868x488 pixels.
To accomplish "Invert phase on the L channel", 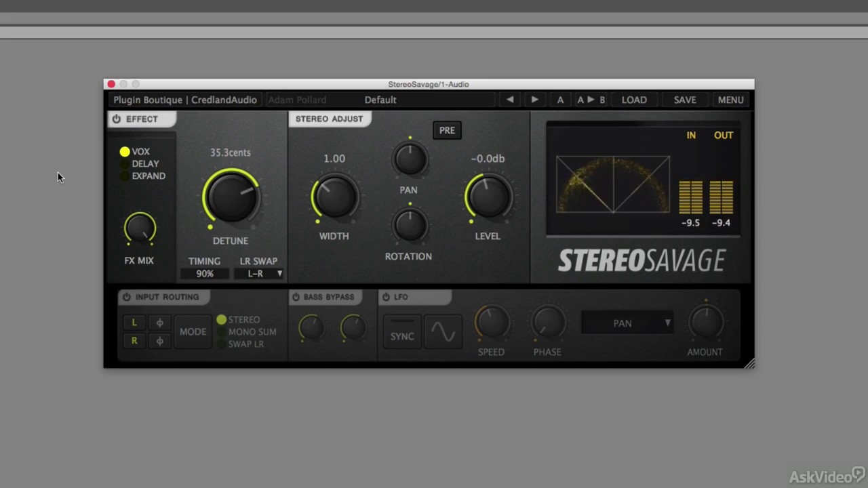I will pos(160,323).
